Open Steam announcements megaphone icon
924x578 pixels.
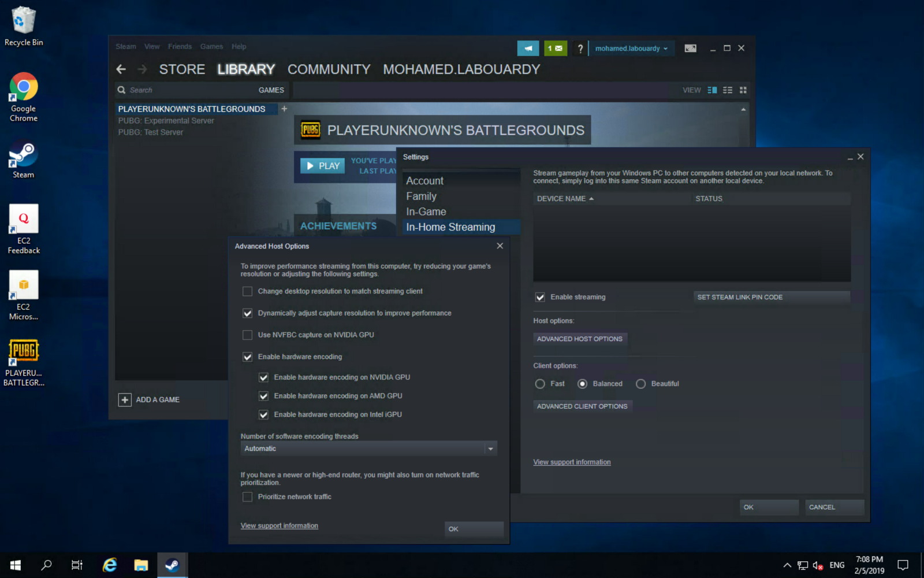click(x=528, y=49)
